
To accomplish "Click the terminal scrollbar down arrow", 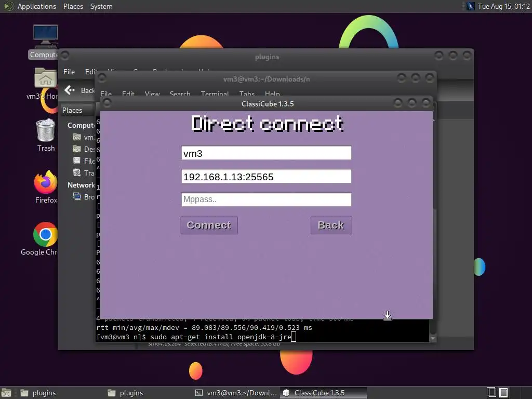I will click(433, 338).
